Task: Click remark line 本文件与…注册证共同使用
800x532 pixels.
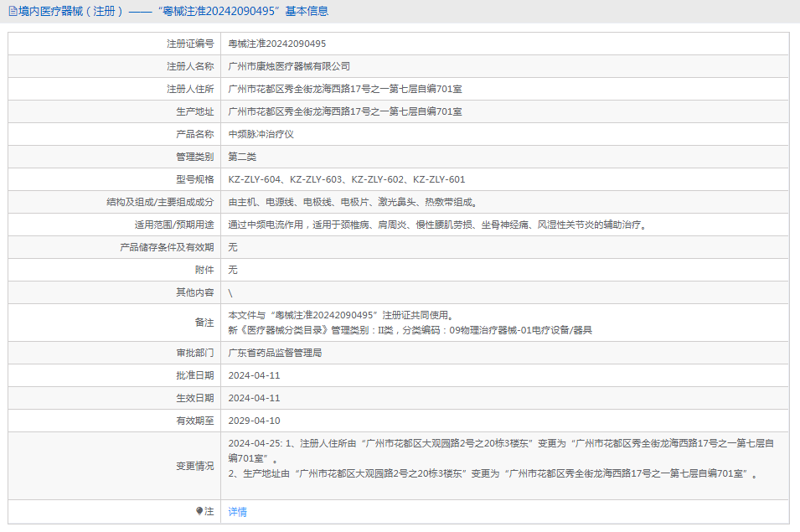Action: (341, 315)
